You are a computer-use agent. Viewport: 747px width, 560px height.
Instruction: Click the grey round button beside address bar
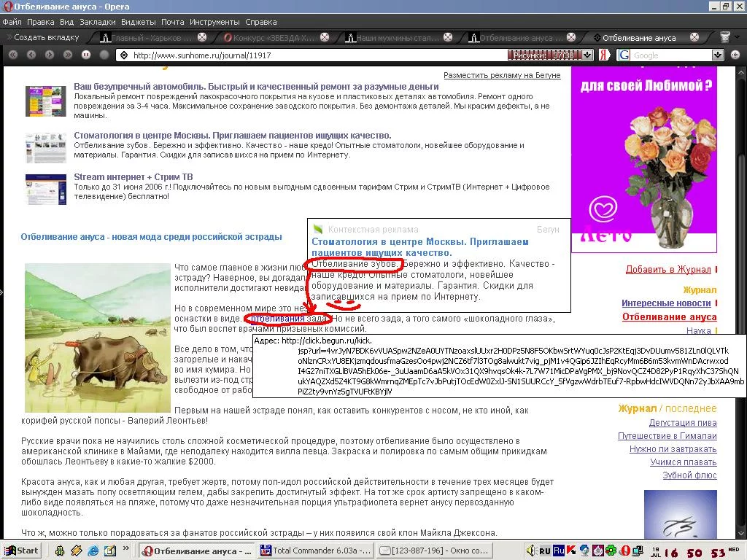click(104, 55)
